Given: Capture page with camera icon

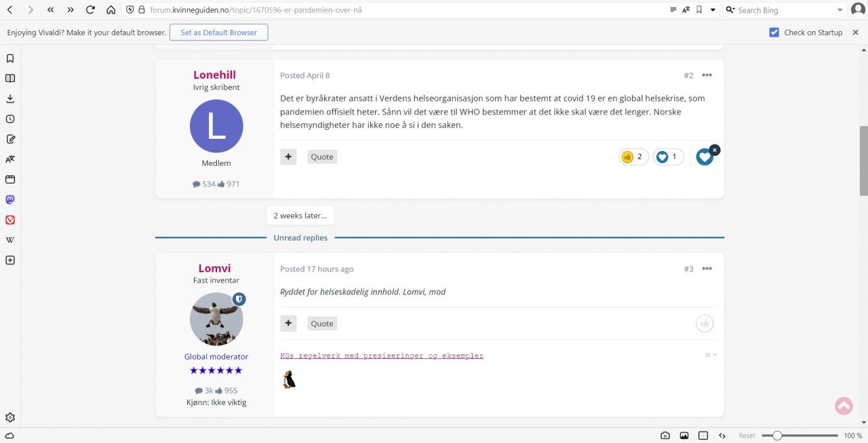Looking at the screenshot, I should point(665,436).
